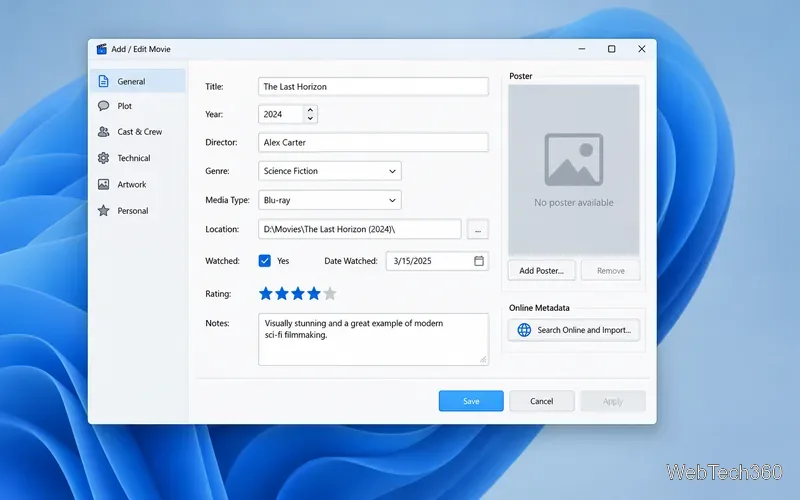Select the Personal section
This screenshot has width=800, height=500.
point(138,211)
